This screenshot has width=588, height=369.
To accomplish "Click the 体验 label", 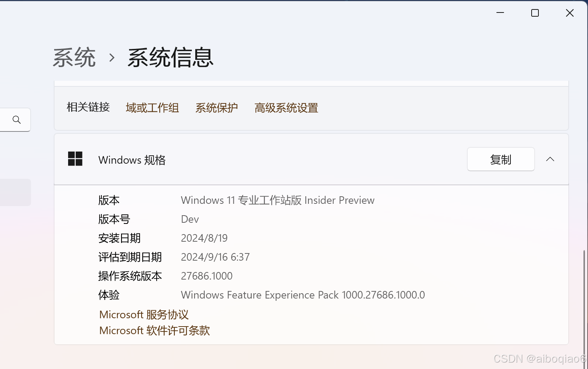I will [109, 295].
